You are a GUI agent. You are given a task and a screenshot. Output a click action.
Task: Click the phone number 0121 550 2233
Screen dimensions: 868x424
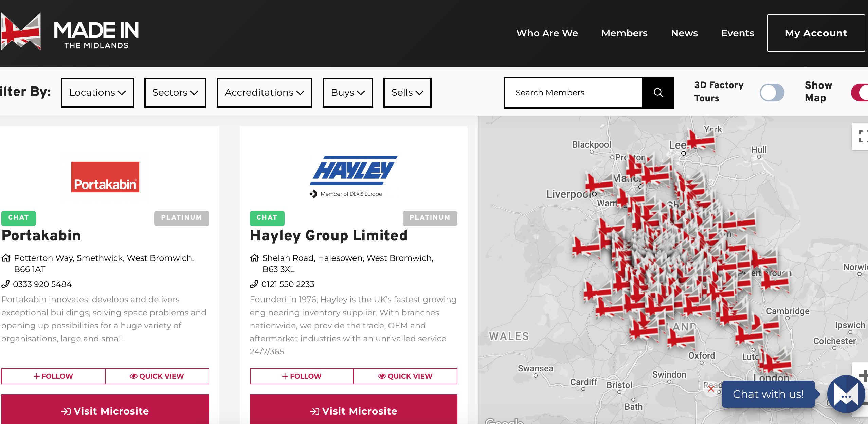coord(288,284)
